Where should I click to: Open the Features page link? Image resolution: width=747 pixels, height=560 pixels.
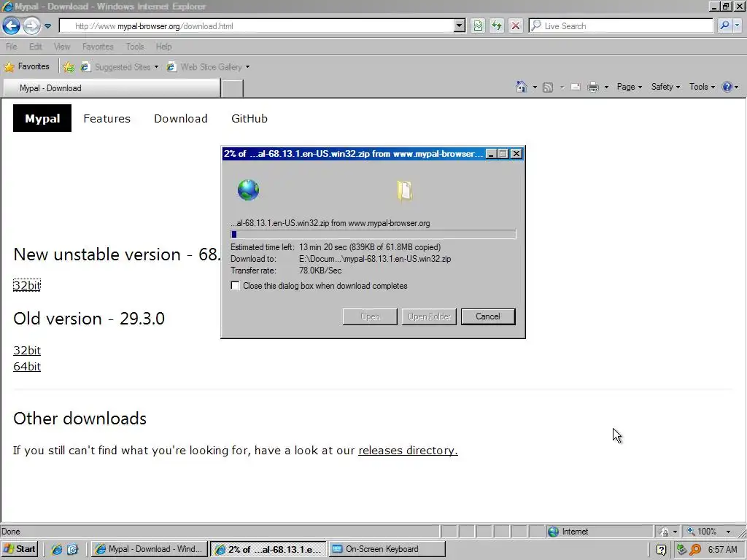[x=107, y=119]
